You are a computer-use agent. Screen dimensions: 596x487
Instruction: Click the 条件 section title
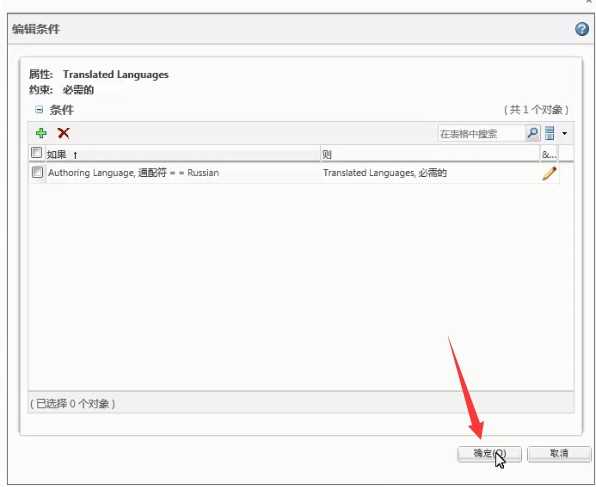(x=61, y=110)
